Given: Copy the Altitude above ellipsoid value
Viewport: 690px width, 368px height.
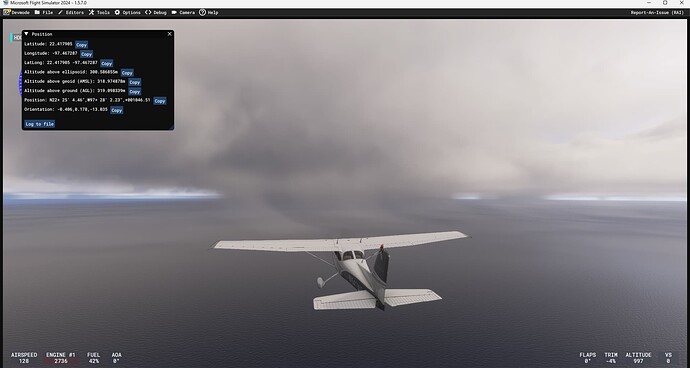Looking at the screenshot, I should click(x=127, y=73).
